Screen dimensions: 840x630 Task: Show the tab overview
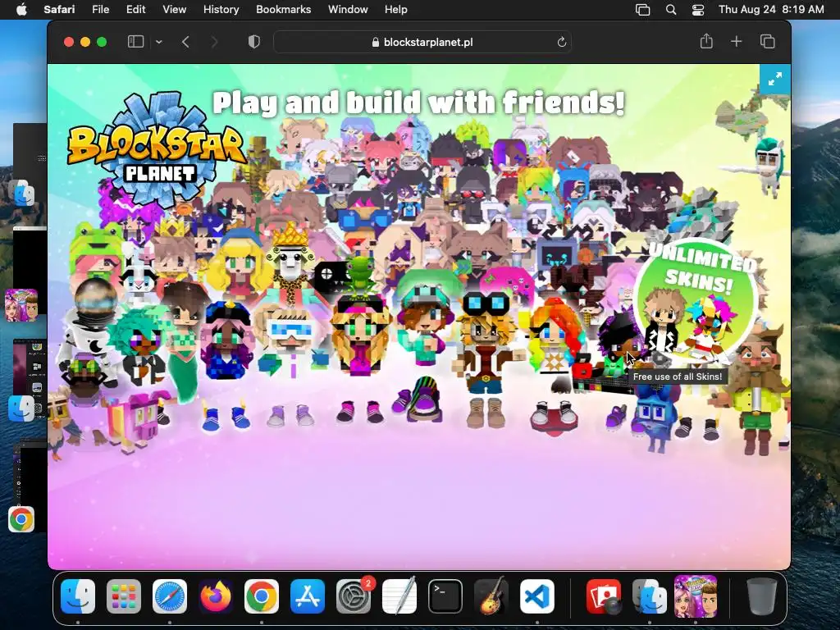[x=768, y=41]
